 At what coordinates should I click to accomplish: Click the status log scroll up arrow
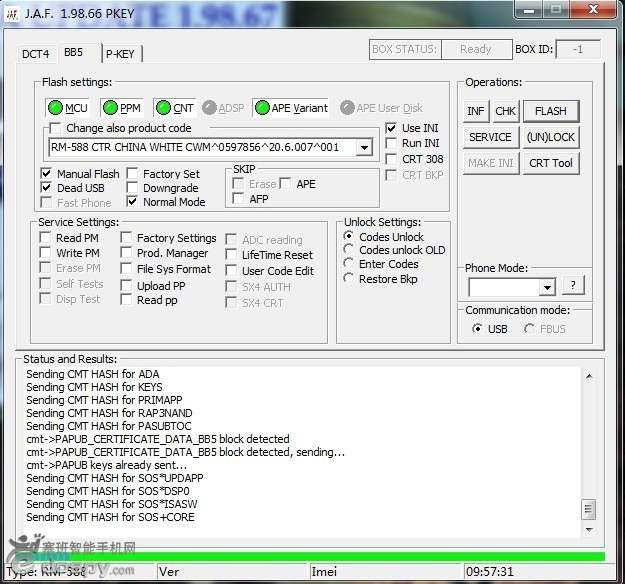pos(589,376)
